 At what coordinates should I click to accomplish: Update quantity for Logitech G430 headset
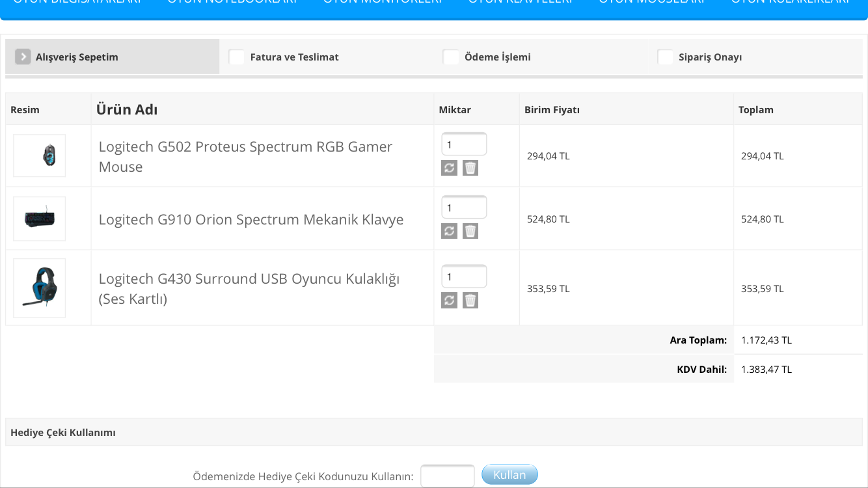pos(449,300)
